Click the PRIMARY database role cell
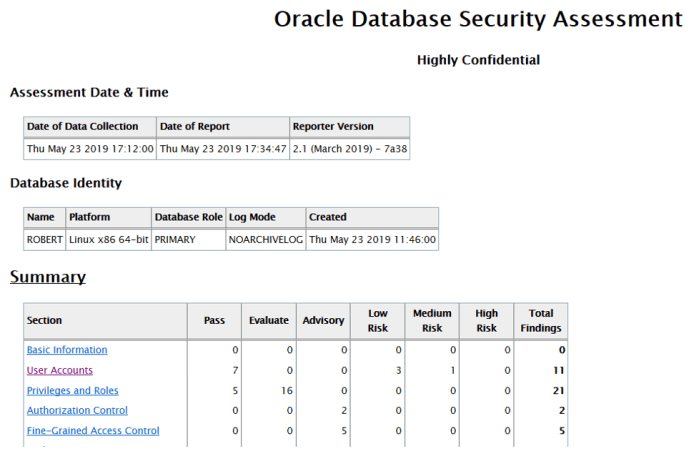The image size is (699, 454). pos(176,239)
